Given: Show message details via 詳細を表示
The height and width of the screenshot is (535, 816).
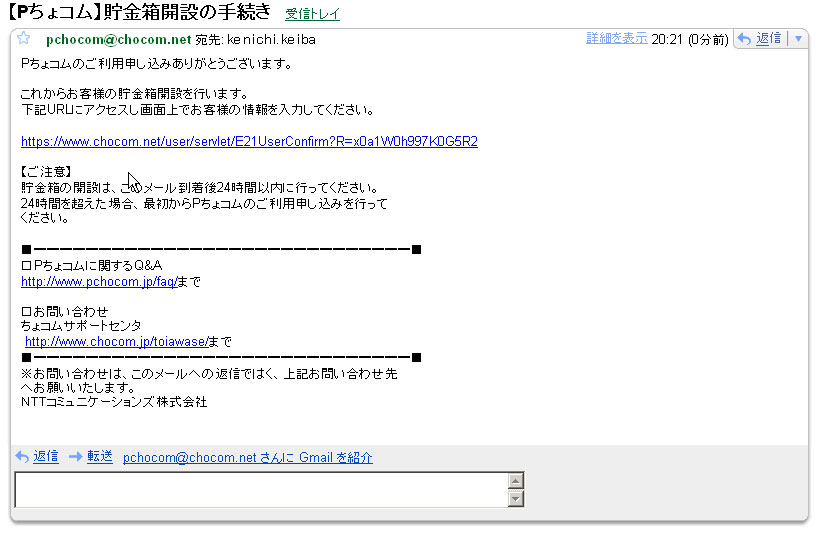Looking at the screenshot, I should pos(617,39).
